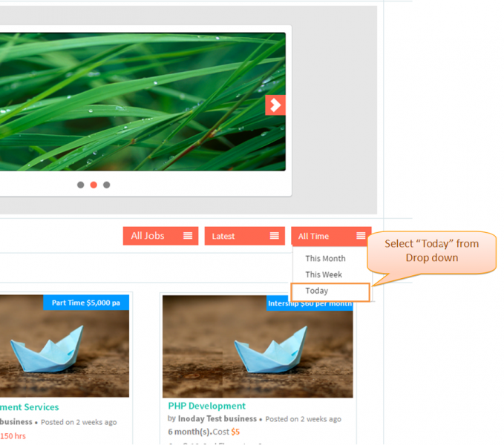Screen dimensions: 504x445
Task: Select the first carousel indicator dot
Action: (x=81, y=185)
